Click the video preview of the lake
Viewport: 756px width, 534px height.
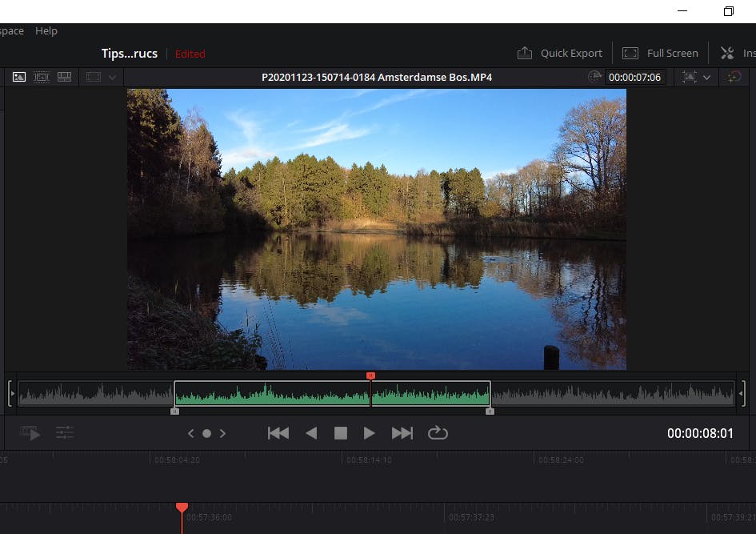(377, 229)
